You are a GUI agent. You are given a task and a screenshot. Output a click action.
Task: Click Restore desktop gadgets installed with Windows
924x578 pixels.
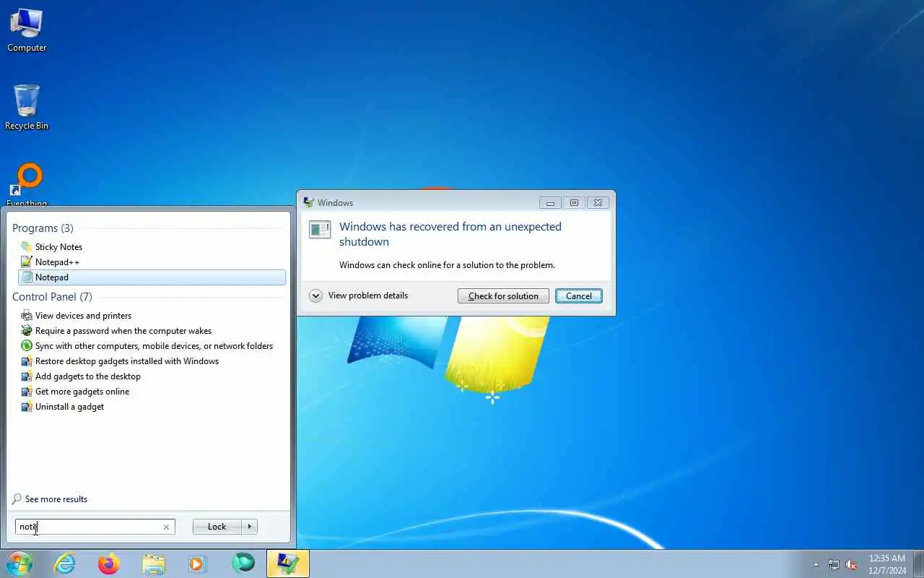click(152, 361)
